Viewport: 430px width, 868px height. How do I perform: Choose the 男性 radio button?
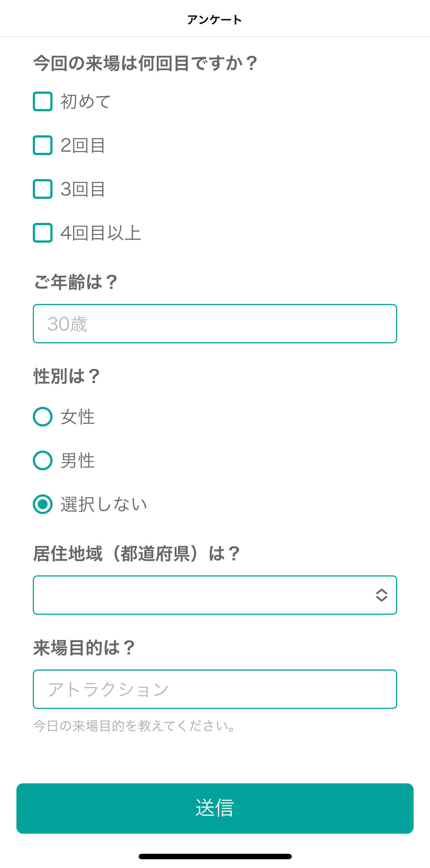43,460
